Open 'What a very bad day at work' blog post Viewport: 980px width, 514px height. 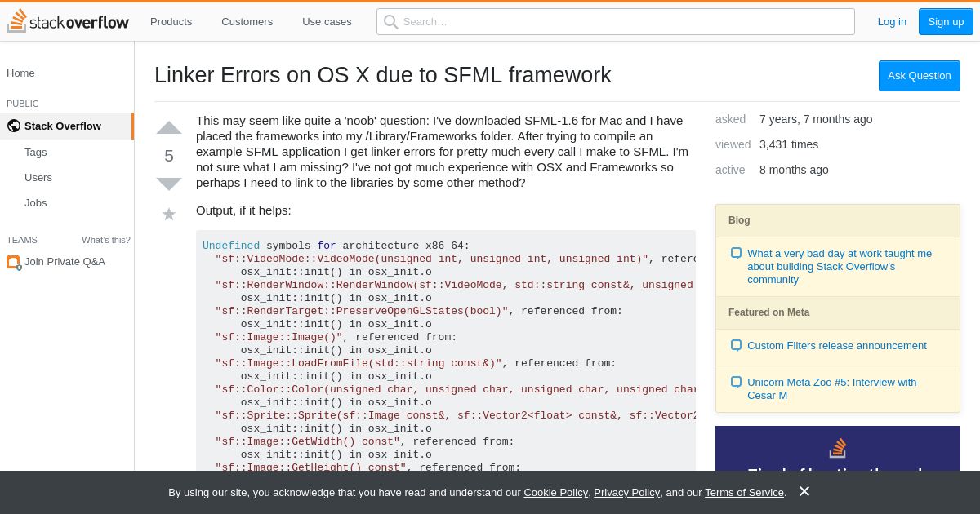840,267
